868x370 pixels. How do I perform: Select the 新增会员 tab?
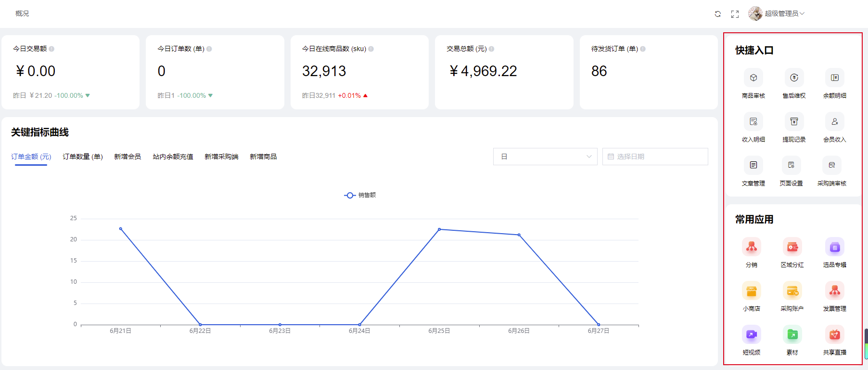[128, 157]
